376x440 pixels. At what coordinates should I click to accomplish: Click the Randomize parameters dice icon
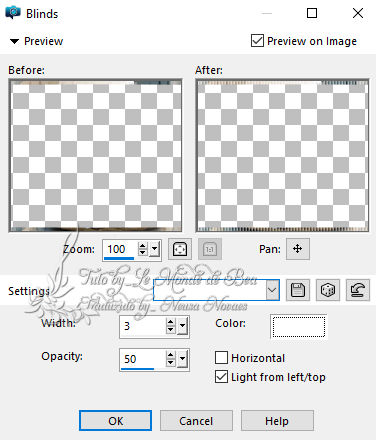[x=328, y=290]
